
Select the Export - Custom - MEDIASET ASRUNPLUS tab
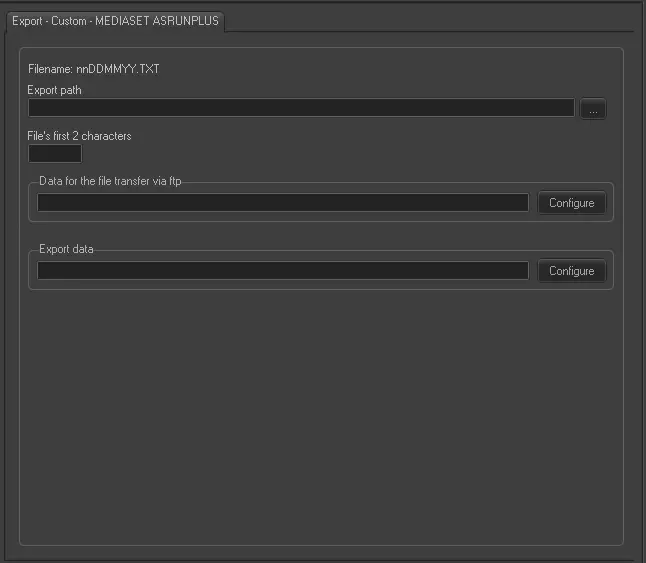[115, 20]
